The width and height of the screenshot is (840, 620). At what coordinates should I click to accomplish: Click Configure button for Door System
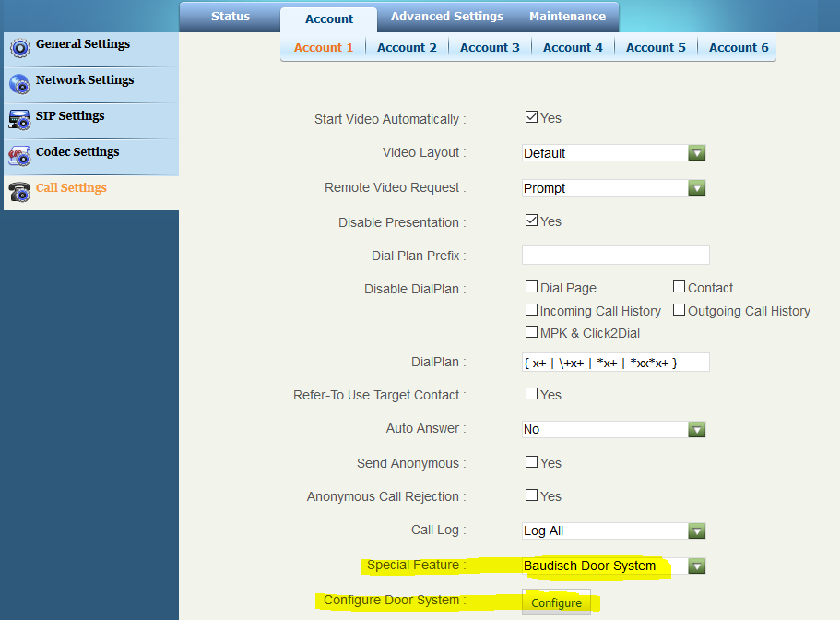click(x=556, y=602)
